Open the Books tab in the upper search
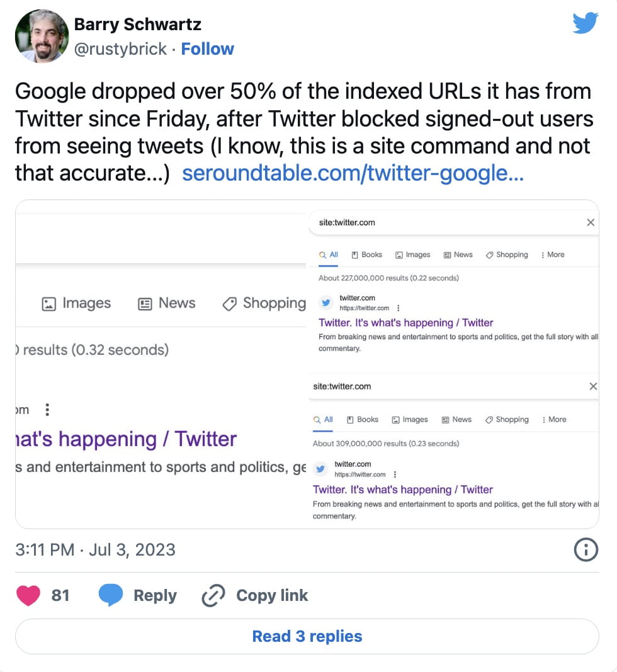617x672 pixels. tap(367, 255)
